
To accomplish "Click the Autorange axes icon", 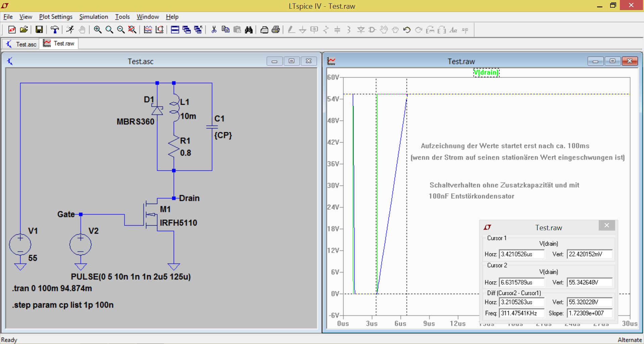I will [x=160, y=30].
